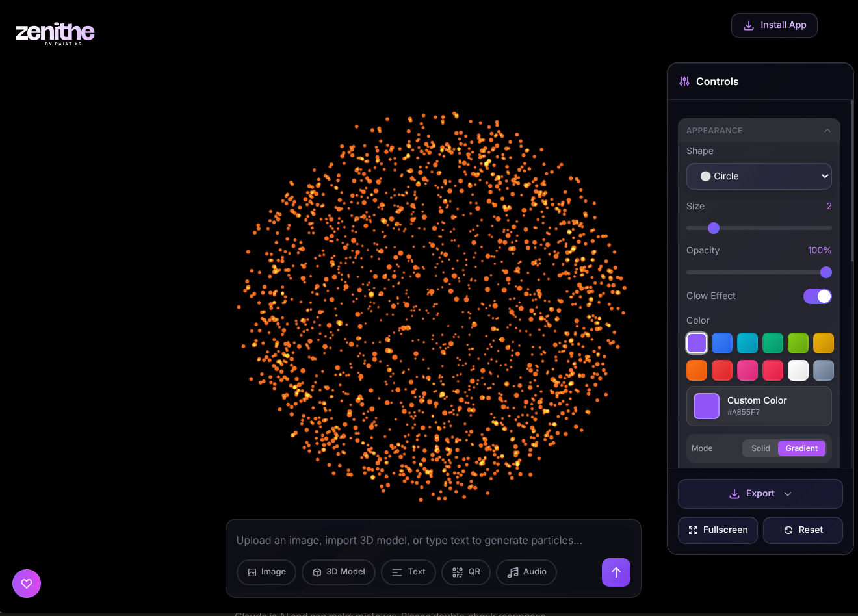Pick the orange color swatch

point(697,370)
